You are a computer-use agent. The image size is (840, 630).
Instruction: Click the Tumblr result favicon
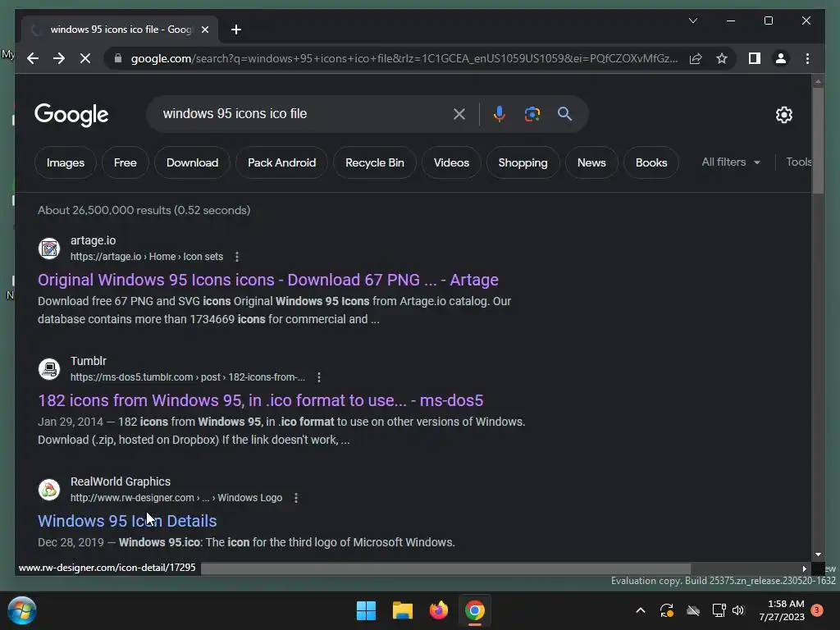coord(49,369)
